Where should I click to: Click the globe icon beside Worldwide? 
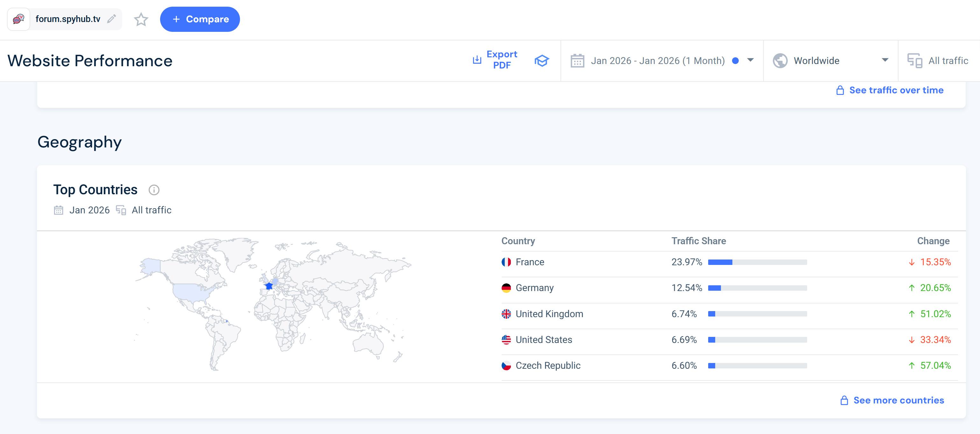[x=780, y=61]
